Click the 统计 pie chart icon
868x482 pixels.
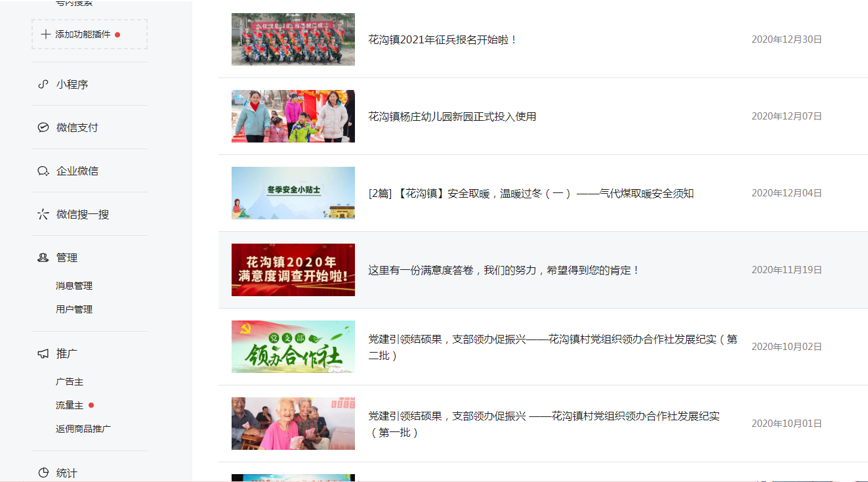pyautogui.click(x=43, y=473)
